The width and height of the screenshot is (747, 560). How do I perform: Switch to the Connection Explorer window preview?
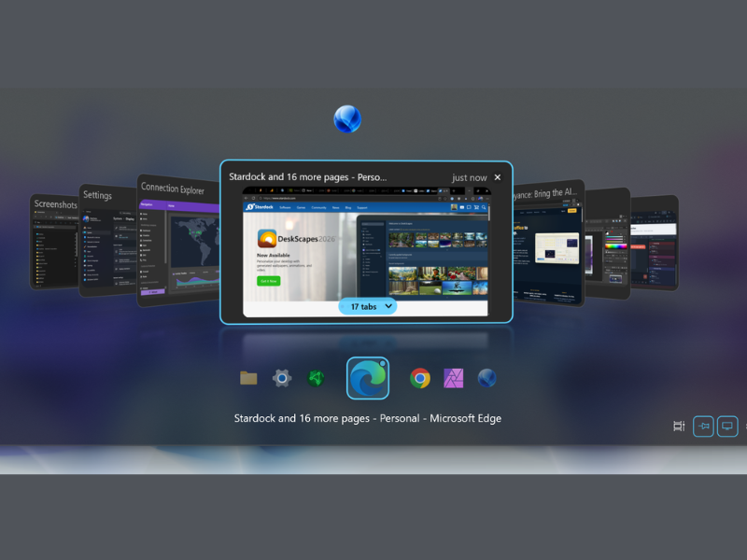(x=178, y=241)
